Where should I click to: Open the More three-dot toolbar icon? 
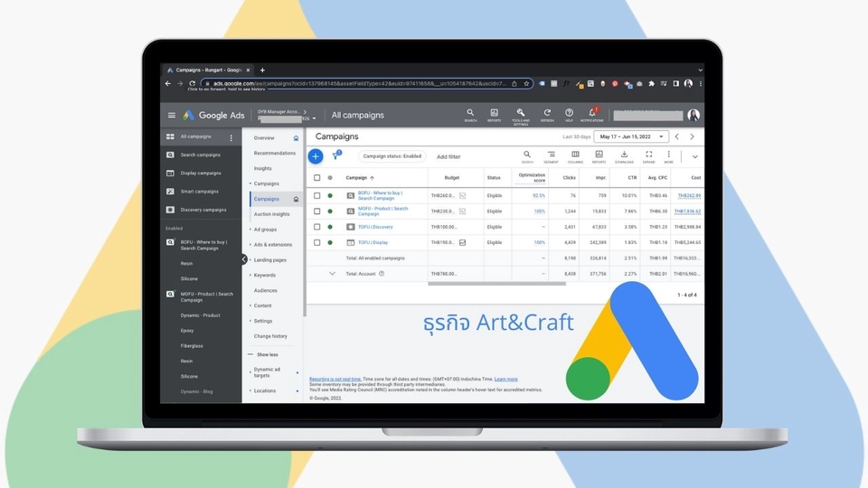tap(669, 156)
